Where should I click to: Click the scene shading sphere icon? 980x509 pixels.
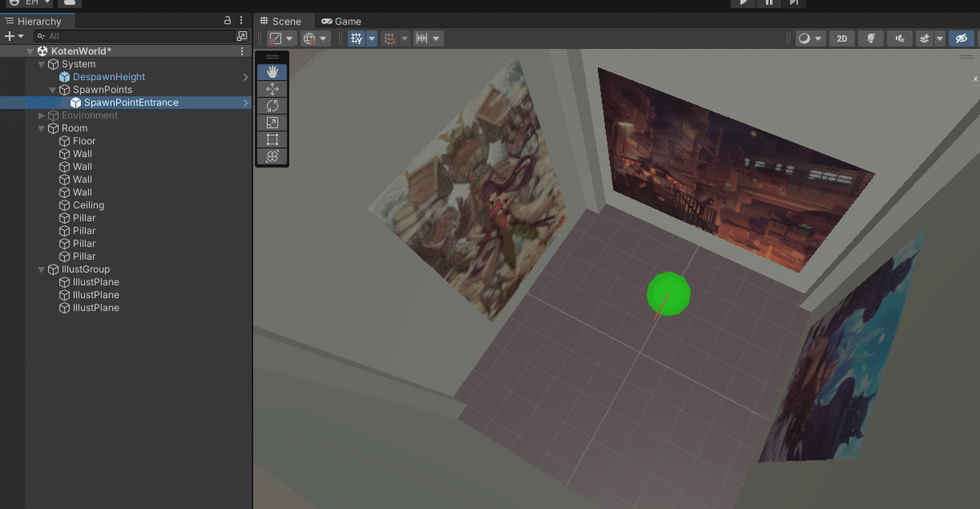(x=804, y=38)
